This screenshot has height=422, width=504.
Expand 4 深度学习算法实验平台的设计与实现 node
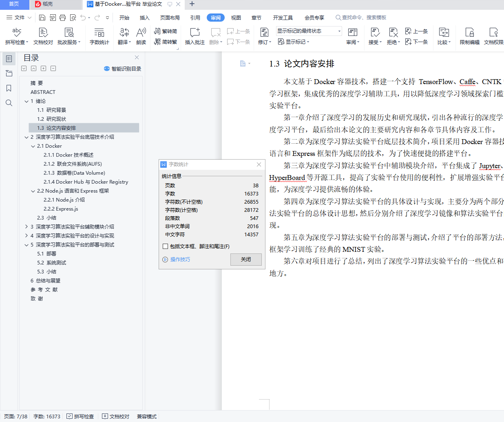(x=27, y=235)
